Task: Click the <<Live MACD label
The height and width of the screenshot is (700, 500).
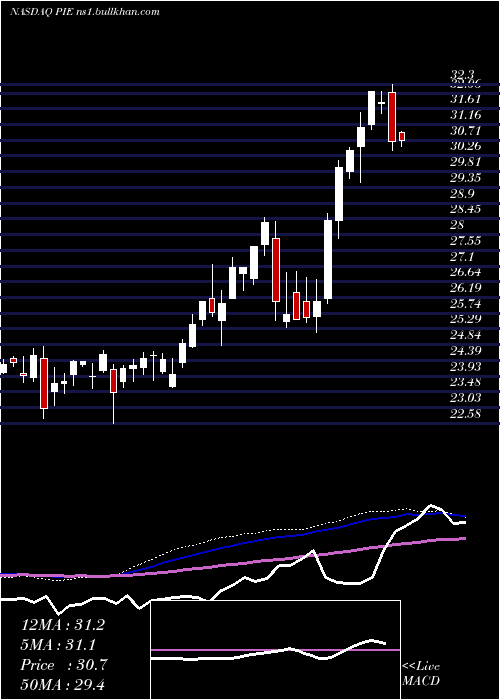Action: (x=421, y=674)
